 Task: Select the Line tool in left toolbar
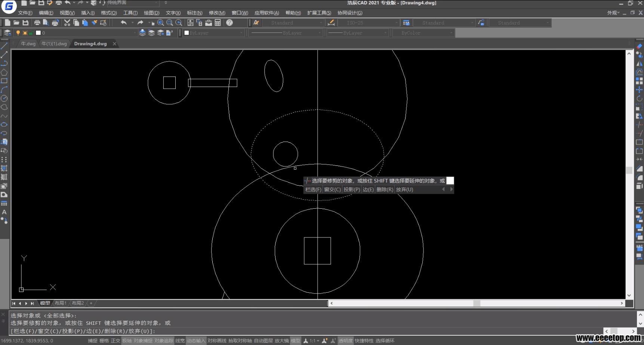click(x=4, y=46)
